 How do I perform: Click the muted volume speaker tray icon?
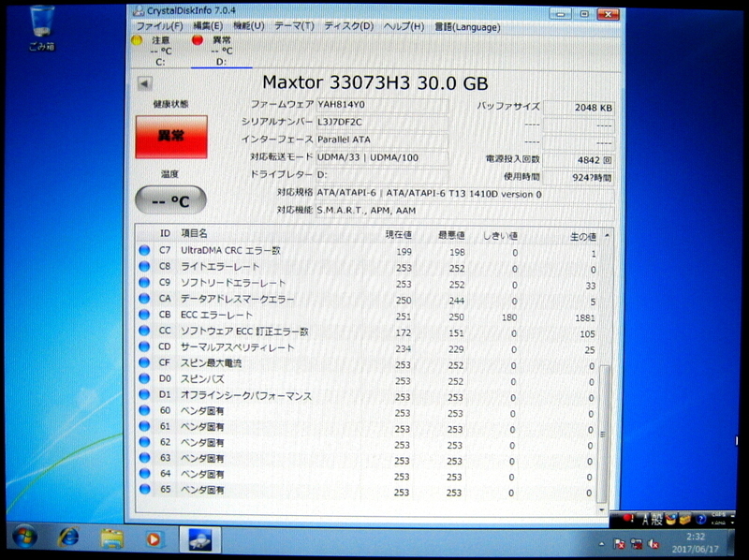point(654,544)
